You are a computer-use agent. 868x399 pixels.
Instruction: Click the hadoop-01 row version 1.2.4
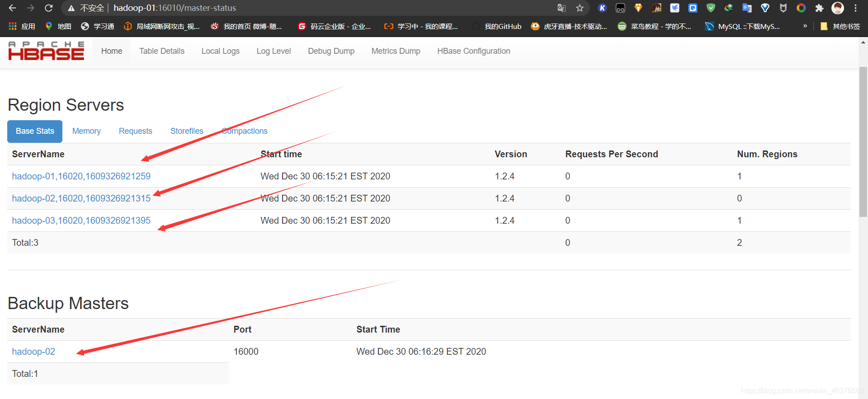click(x=505, y=176)
